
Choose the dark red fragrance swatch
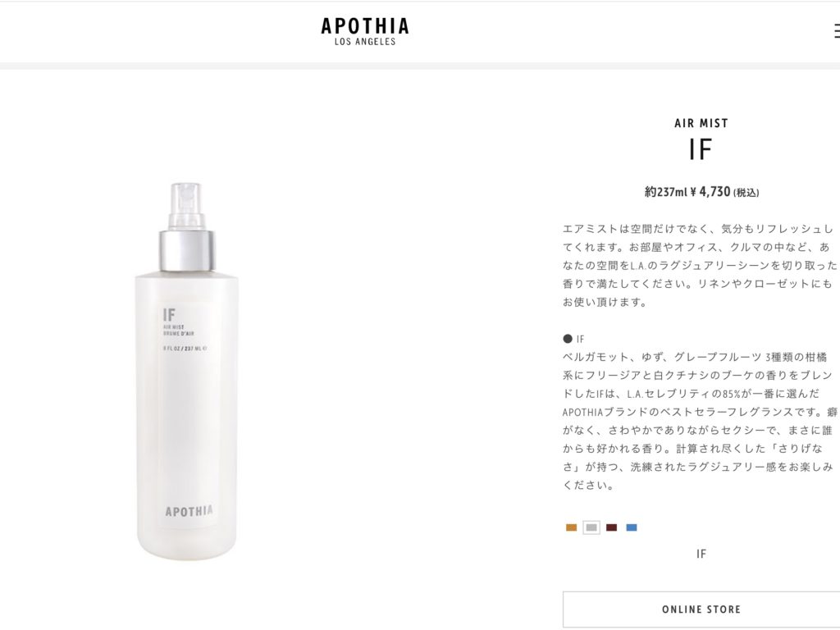[x=611, y=527]
